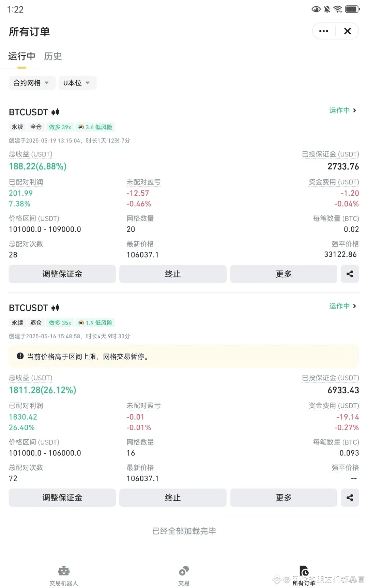Image resolution: width=368 pixels, height=588 pixels.
Task: Close the All Orders page
Action: pos(348,31)
